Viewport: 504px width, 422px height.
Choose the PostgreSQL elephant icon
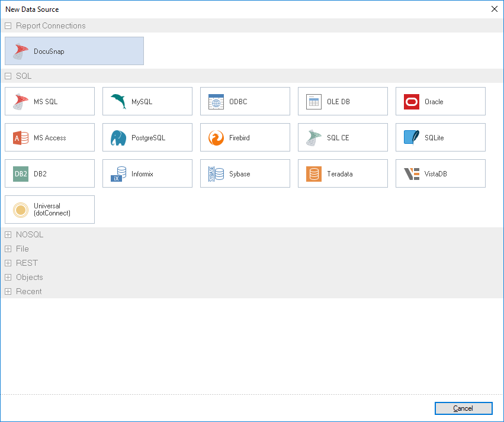click(118, 138)
